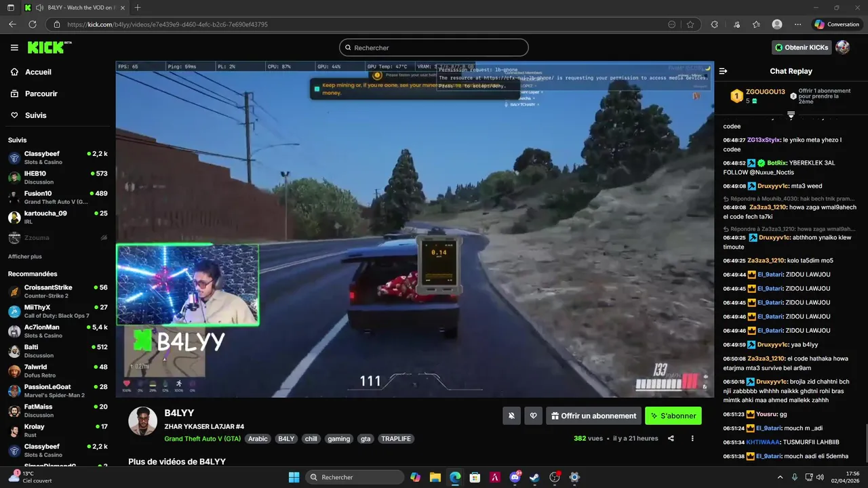Click the KICK logo
The height and width of the screenshot is (488, 868).
coord(49,47)
